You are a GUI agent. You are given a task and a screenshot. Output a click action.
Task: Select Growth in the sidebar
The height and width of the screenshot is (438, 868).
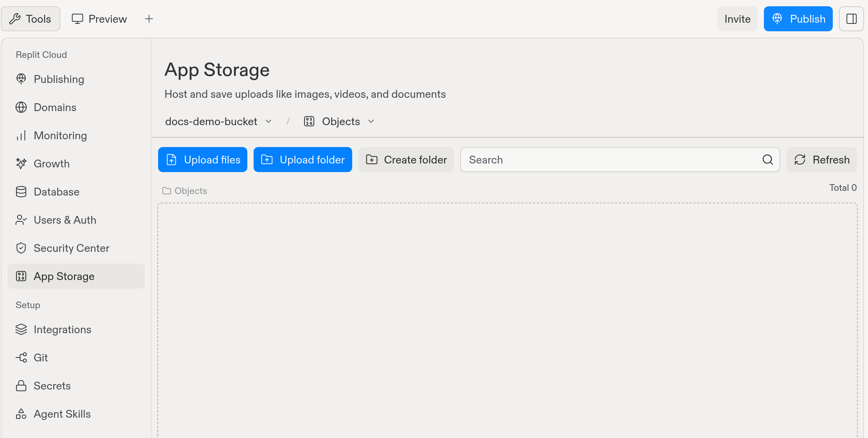76,163
